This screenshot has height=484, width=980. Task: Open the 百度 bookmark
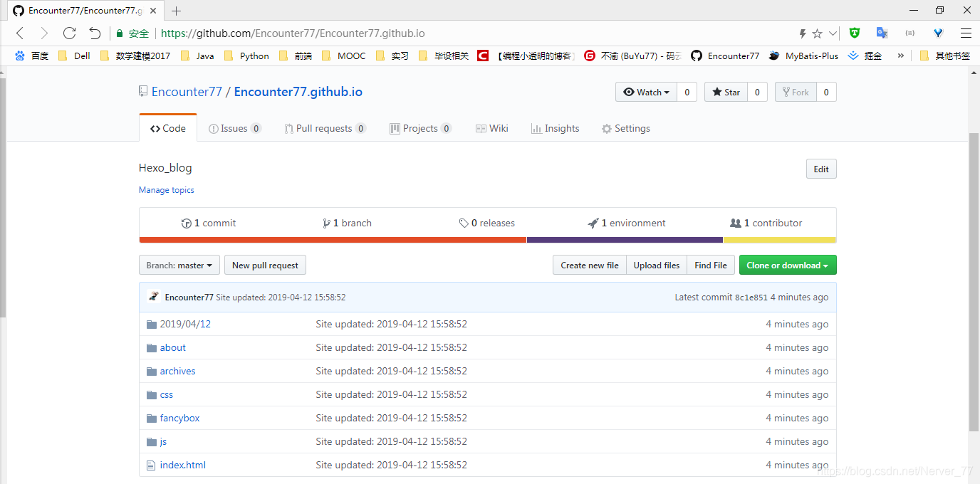(x=31, y=56)
